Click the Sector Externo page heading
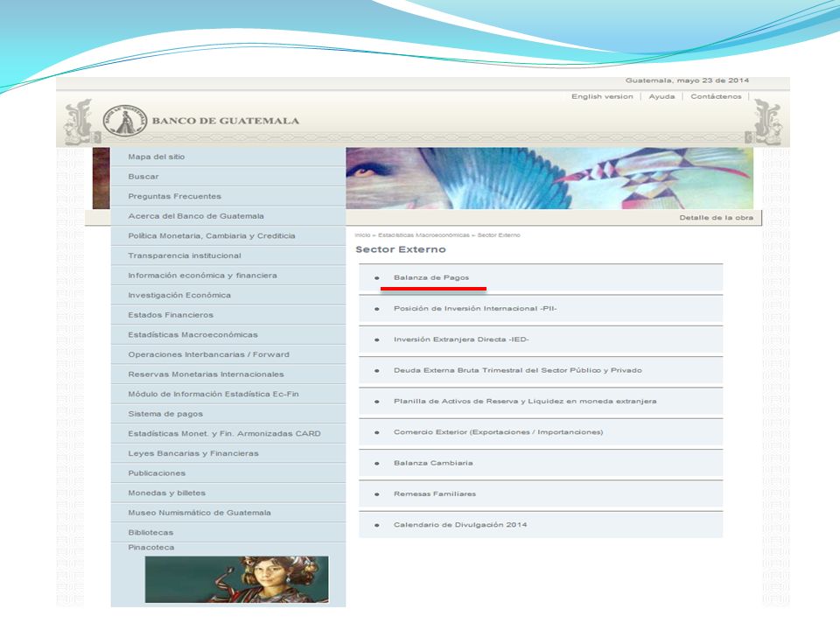Screen dimensions: 840x630 (x=401, y=249)
